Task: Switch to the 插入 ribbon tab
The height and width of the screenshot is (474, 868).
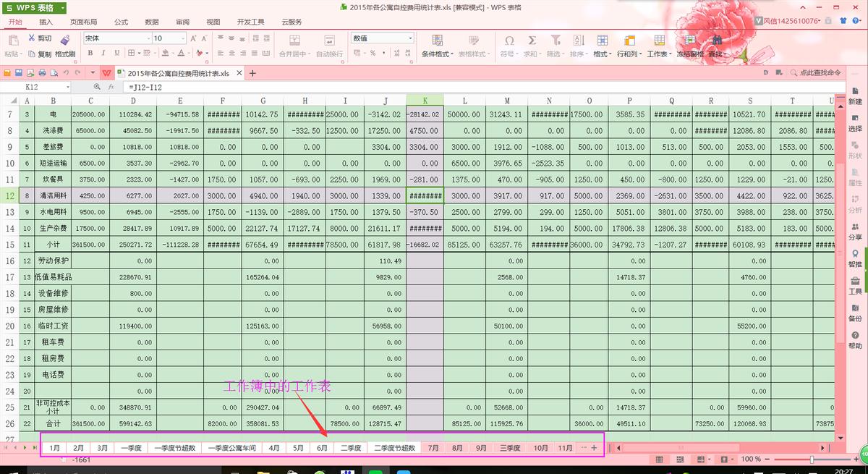Action: [x=45, y=22]
